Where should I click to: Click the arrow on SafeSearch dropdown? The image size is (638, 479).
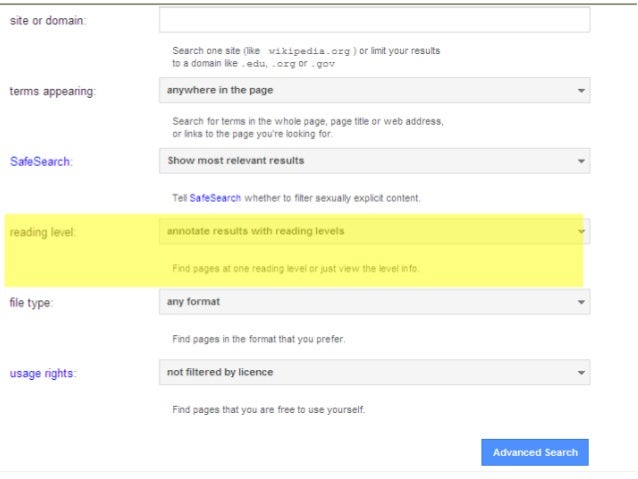581,161
